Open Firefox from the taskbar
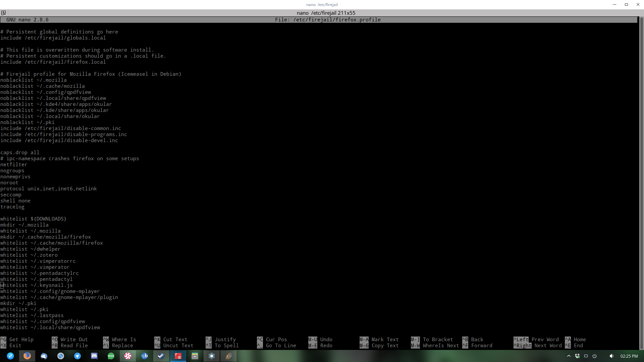Screen dimensions: 644x362 (x=27, y=356)
